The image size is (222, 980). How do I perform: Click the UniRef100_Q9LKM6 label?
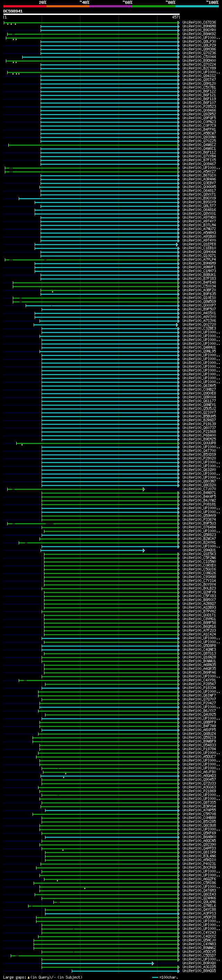(199, 902)
